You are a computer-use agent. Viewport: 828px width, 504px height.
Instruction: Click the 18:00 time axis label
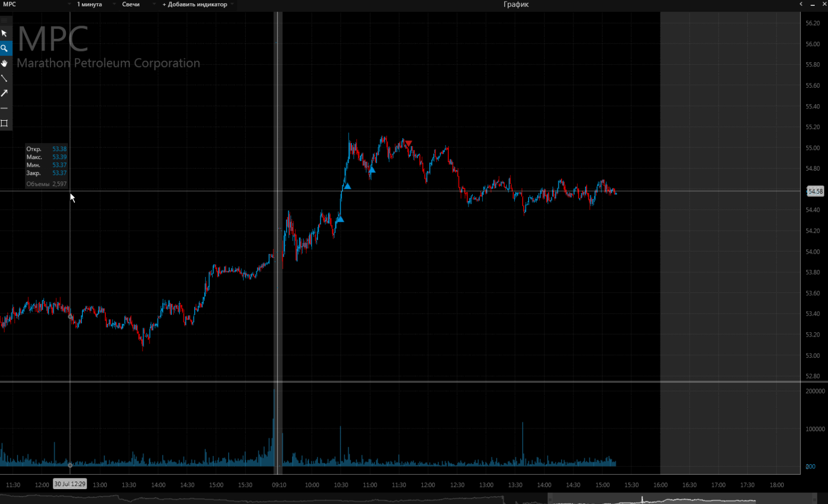[x=776, y=485]
